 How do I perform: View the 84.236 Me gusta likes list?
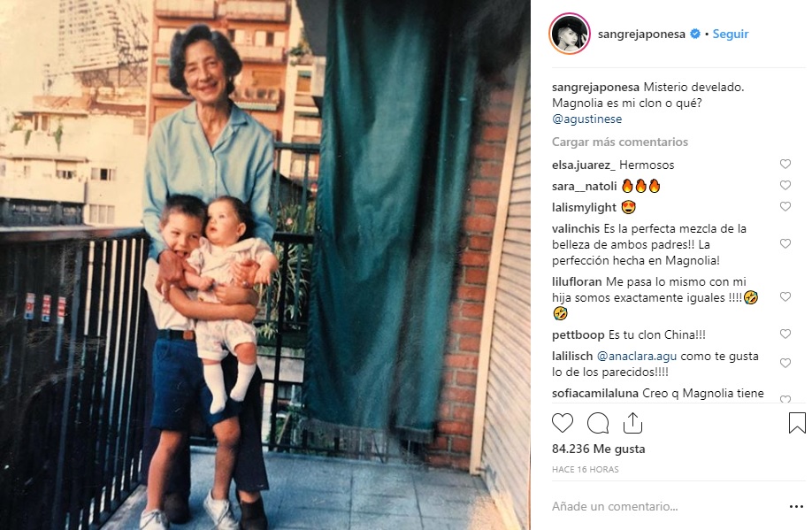pos(598,449)
